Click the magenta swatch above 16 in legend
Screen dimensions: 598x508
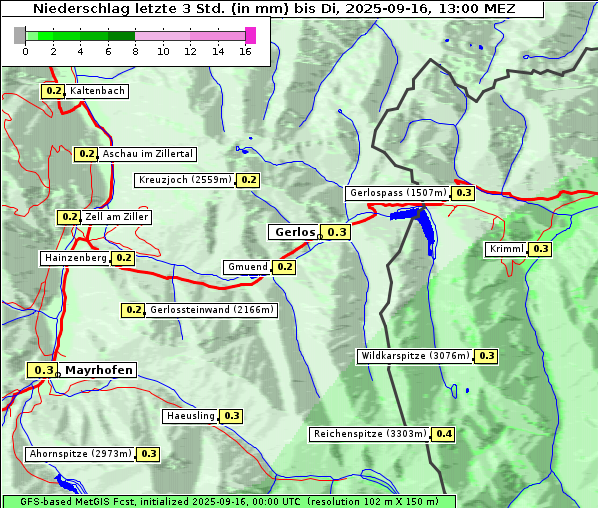pos(251,35)
